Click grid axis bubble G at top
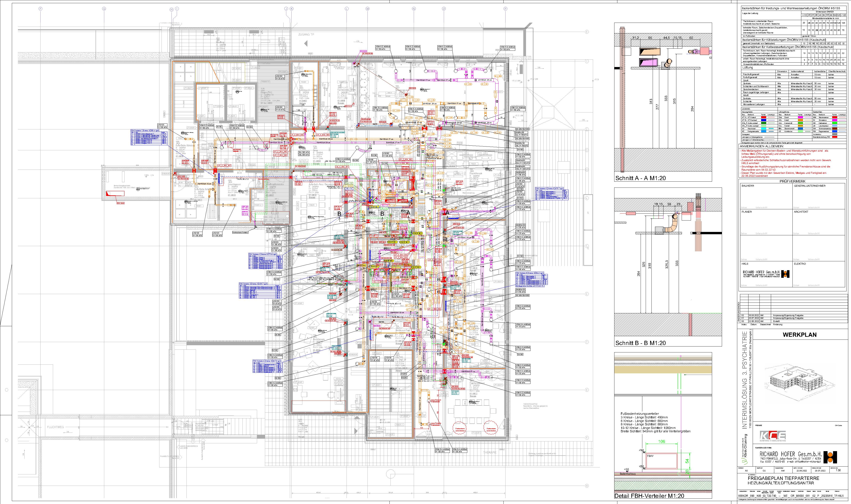 point(104,9)
